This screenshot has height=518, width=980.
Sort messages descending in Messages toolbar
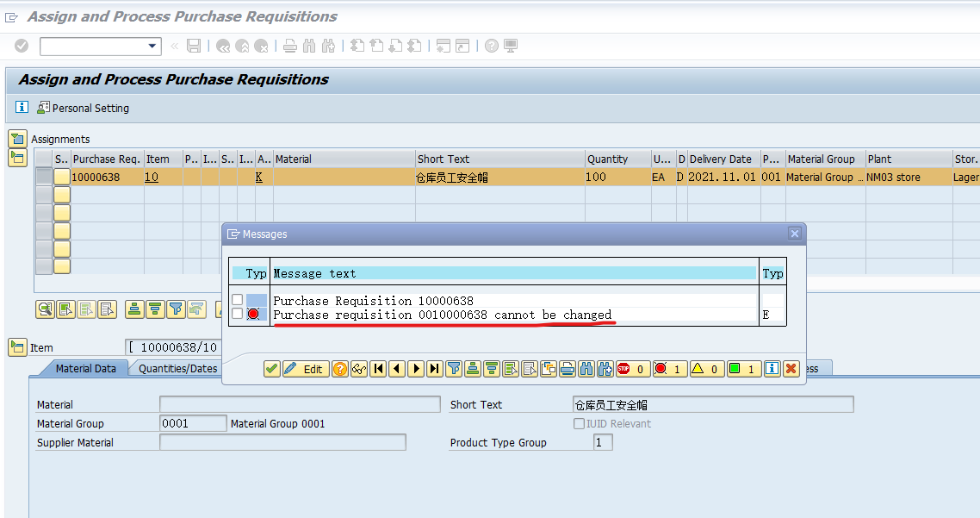coord(492,369)
